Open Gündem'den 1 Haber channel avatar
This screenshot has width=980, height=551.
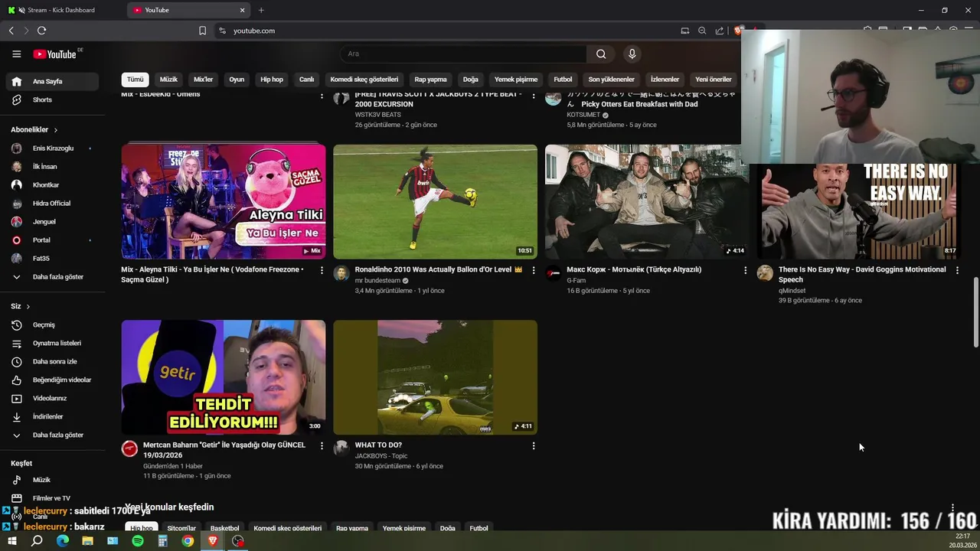click(129, 448)
